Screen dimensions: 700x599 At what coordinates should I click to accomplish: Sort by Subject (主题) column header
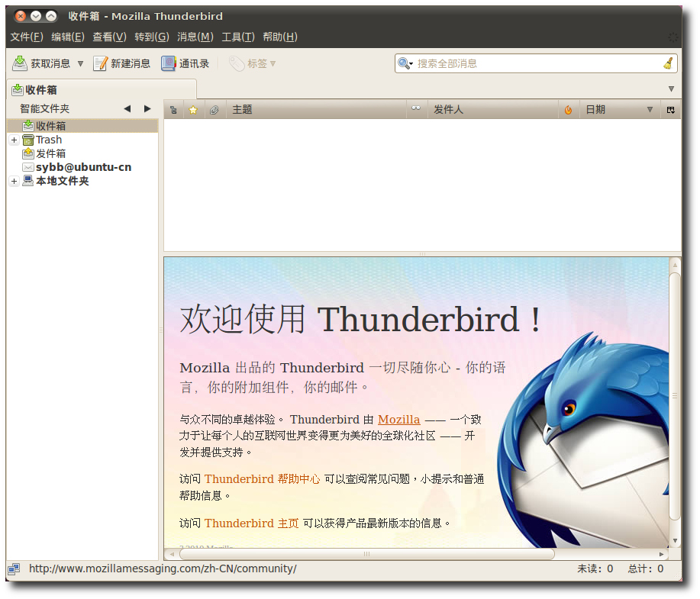click(x=316, y=110)
